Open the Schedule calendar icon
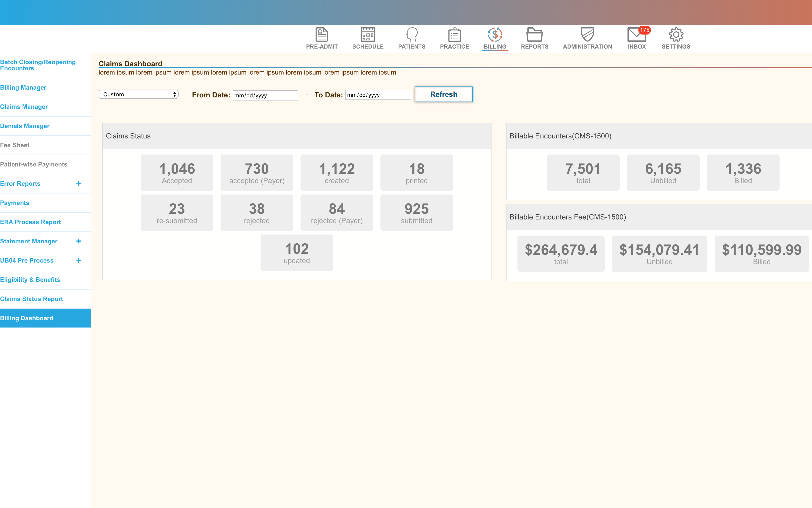 (367, 35)
